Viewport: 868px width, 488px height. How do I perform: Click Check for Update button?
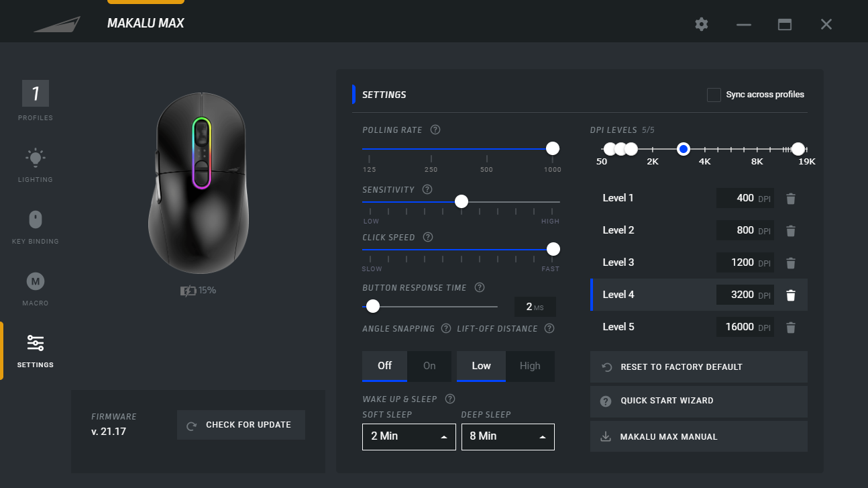point(241,425)
